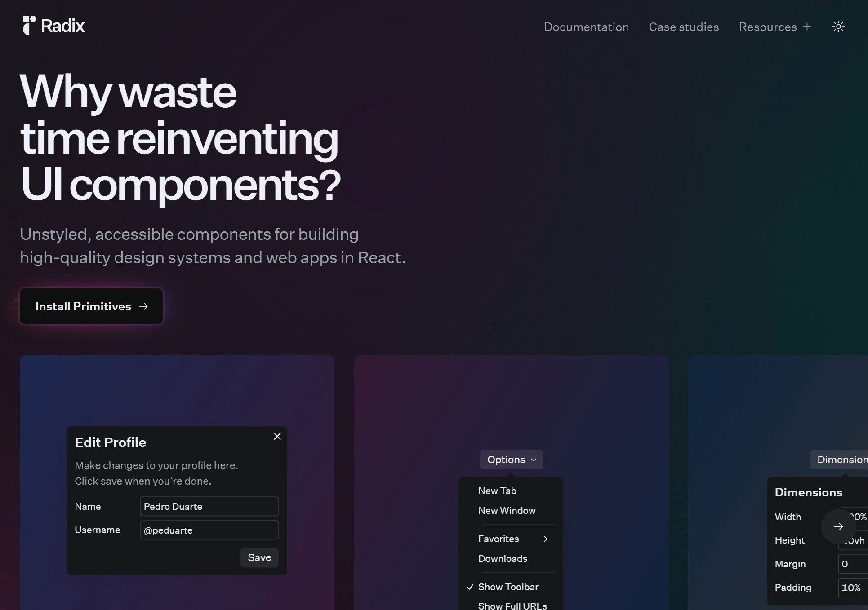Select Case Studies menu item

684,27
